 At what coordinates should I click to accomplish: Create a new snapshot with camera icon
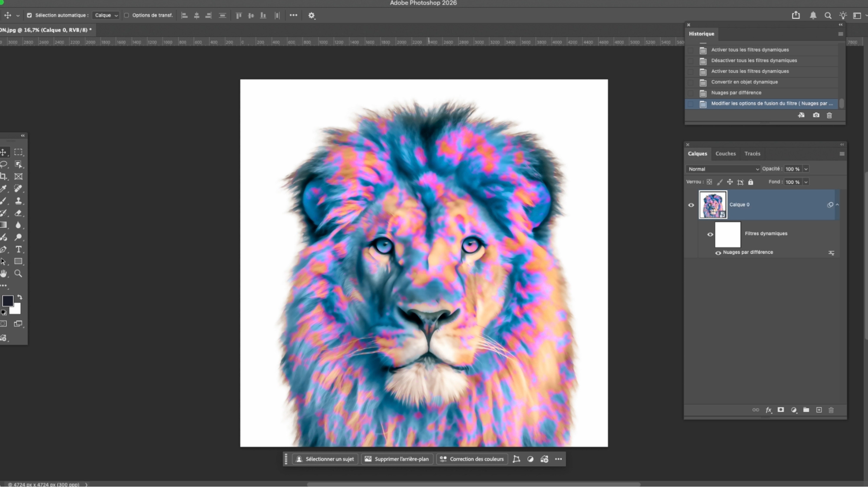click(x=816, y=115)
